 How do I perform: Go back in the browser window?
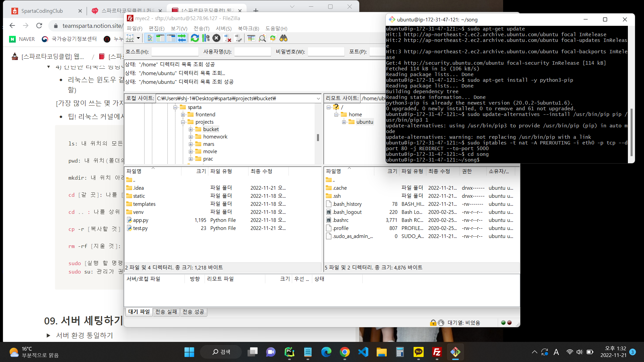coord(12,25)
